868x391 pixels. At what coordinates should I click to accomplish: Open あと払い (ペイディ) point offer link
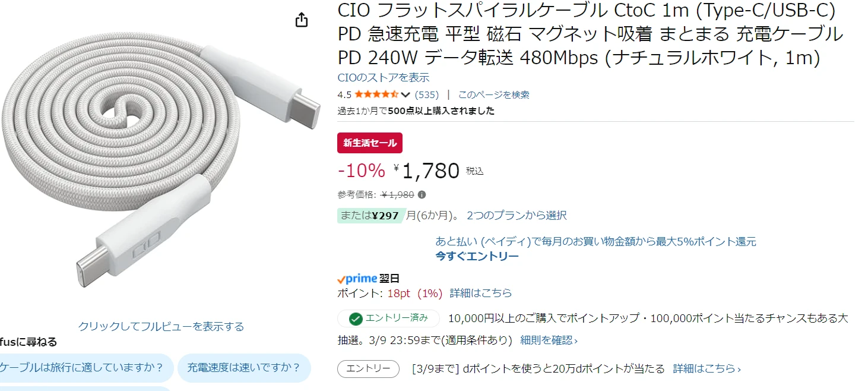[x=595, y=241]
